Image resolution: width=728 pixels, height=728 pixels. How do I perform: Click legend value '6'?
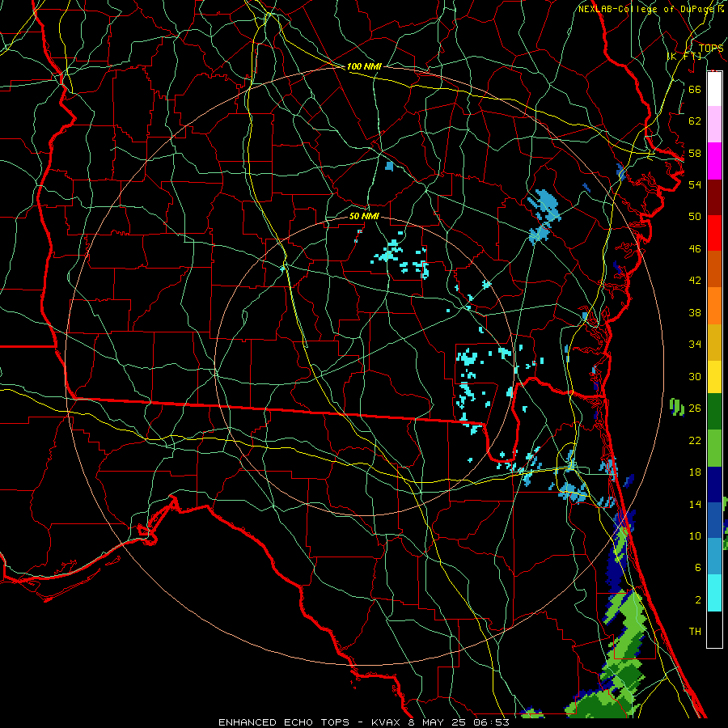tap(697, 568)
